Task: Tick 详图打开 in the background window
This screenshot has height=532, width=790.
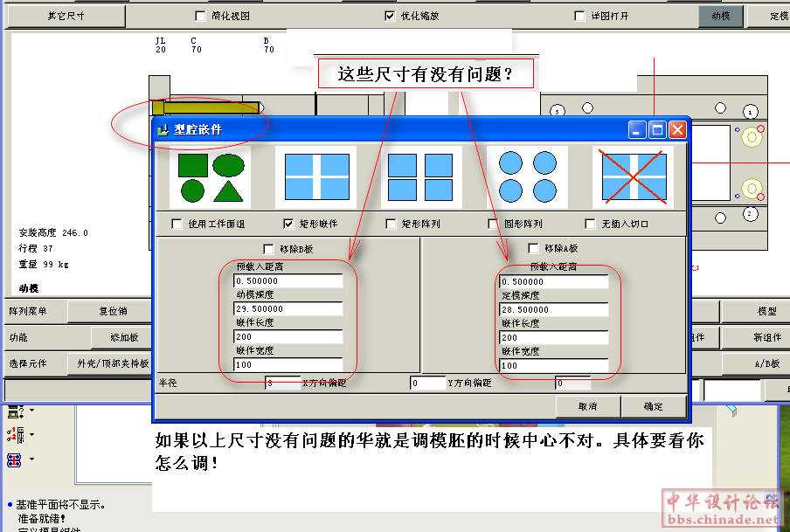Action: coord(579,16)
